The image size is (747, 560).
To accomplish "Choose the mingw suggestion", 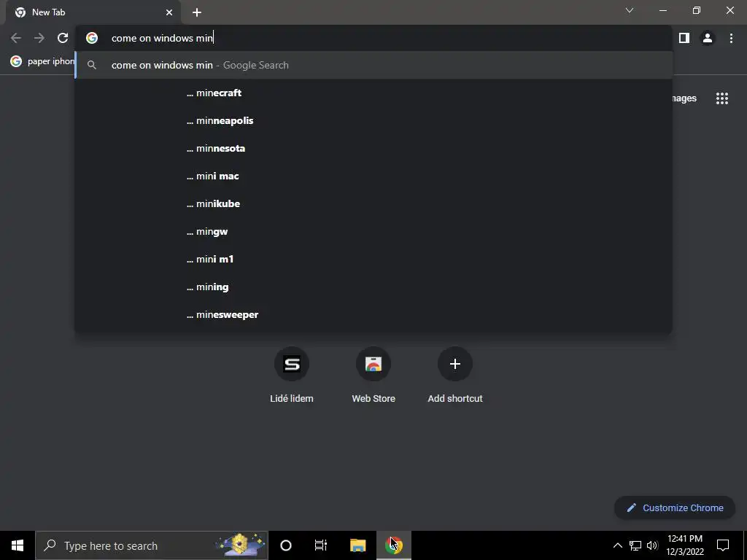I will [x=374, y=231].
